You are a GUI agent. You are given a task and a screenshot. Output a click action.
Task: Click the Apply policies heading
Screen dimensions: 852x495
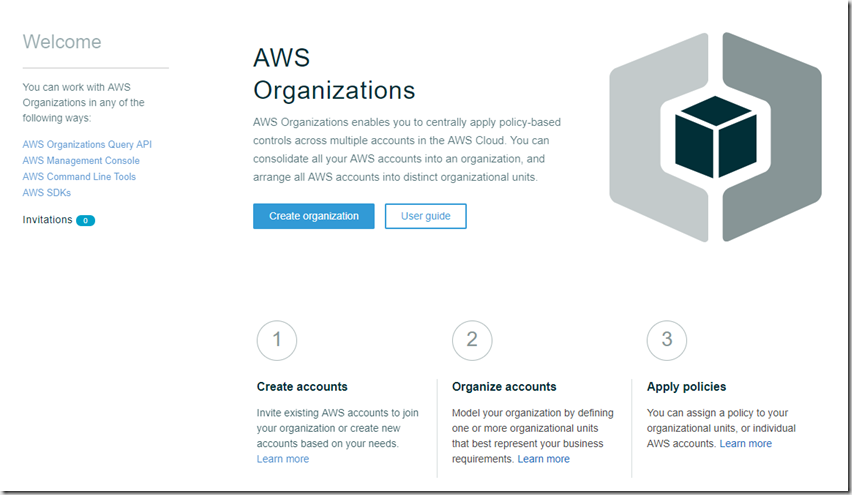pos(686,387)
